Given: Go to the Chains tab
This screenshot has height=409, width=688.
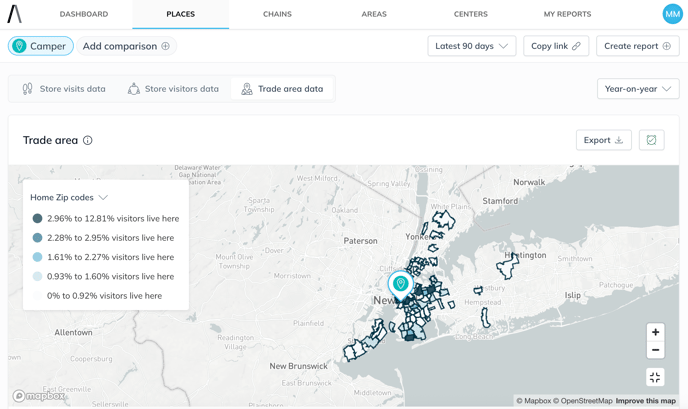Looking at the screenshot, I should pos(277,14).
